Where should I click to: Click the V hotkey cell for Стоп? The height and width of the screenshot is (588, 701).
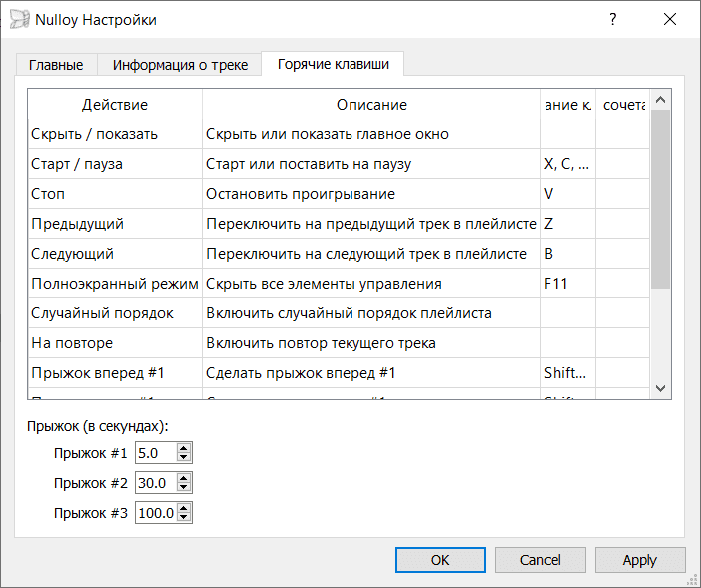[x=567, y=194]
